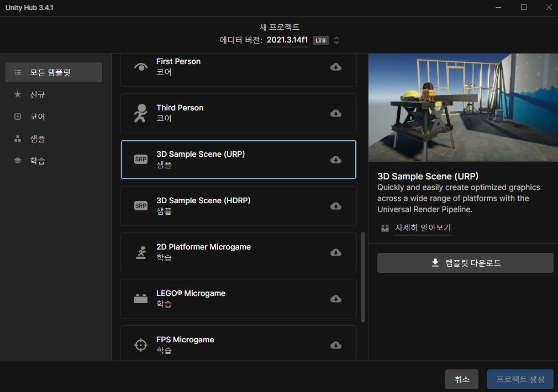The width and height of the screenshot is (558, 392).
Task: Select the FPS Microgame title
Action: (185, 340)
